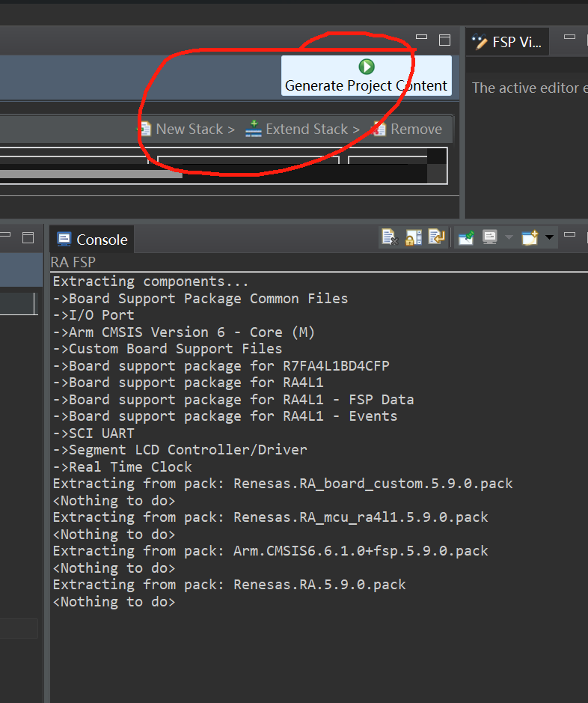Click the Generate Project Content button
588x703 pixels.
click(367, 76)
